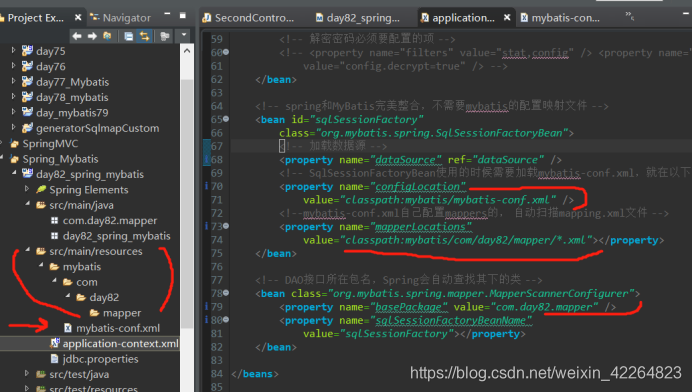The height and width of the screenshot is (392, 692).
Task: Toggle Link with Editor in Project Explorer
Action: (x=144, y=36)
